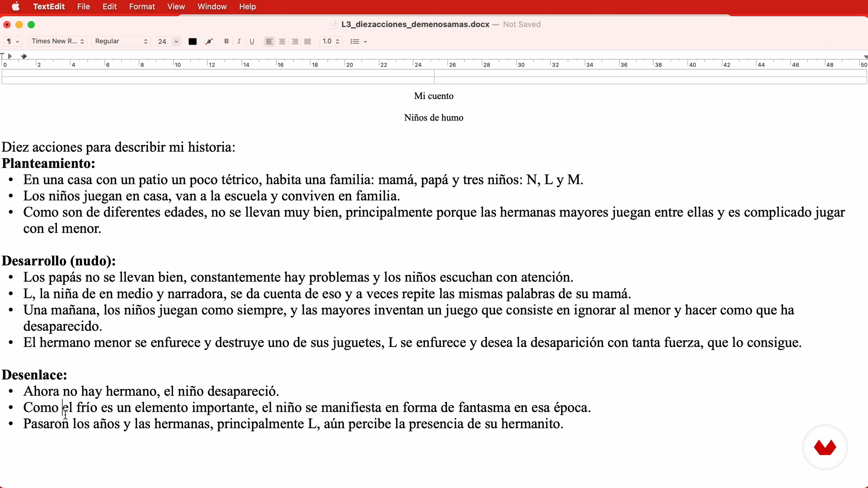This screenshot has width=868, height=488.
Task: Click the line 'Ahora no hay hermano'
Action: tap(151, 391)
